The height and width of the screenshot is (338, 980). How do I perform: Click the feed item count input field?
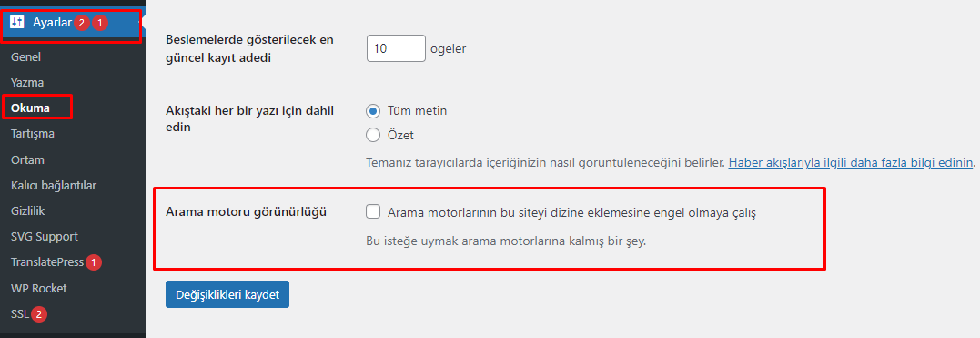pos(396,48)
